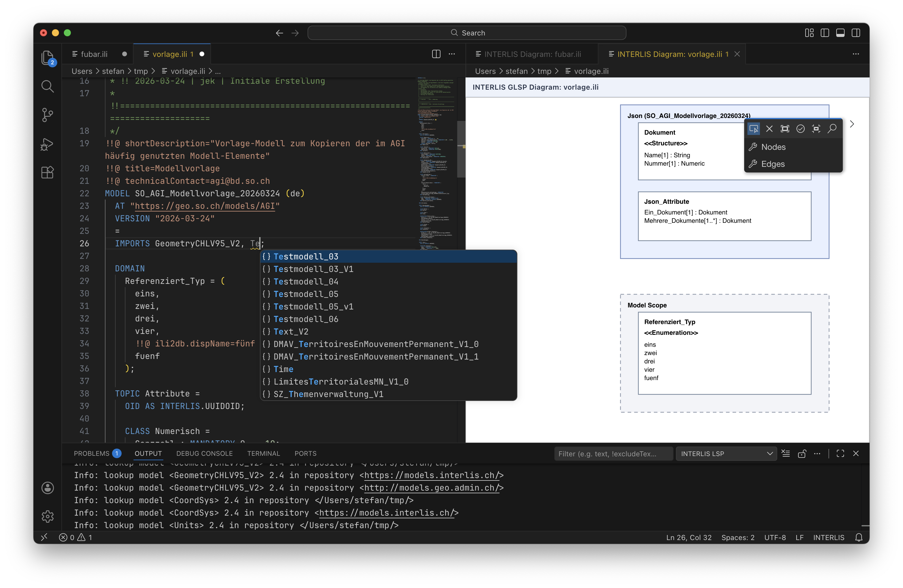Click the diagram search magnifier icon
The image size is (903, 588).
832,129
